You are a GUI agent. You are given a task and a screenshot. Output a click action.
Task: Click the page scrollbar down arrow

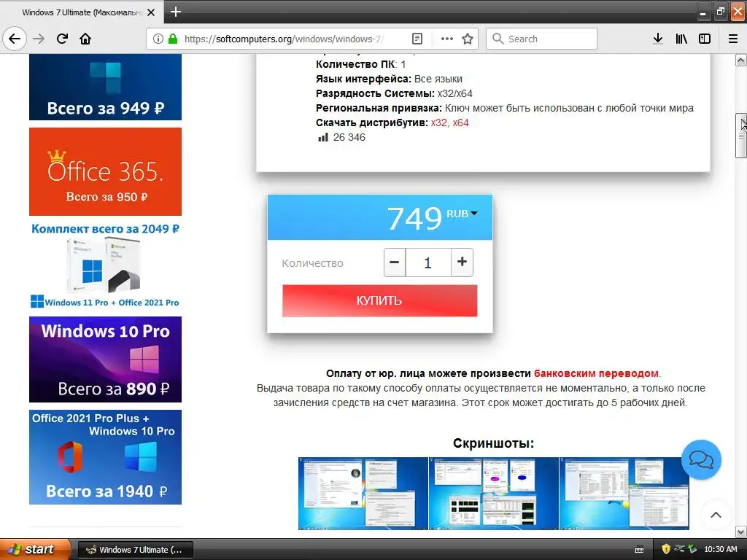pyautogui.click(x=741, y=532)
